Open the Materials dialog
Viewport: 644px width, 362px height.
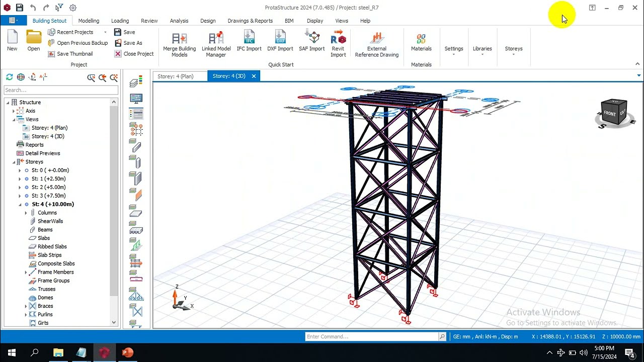coord(421,42)
